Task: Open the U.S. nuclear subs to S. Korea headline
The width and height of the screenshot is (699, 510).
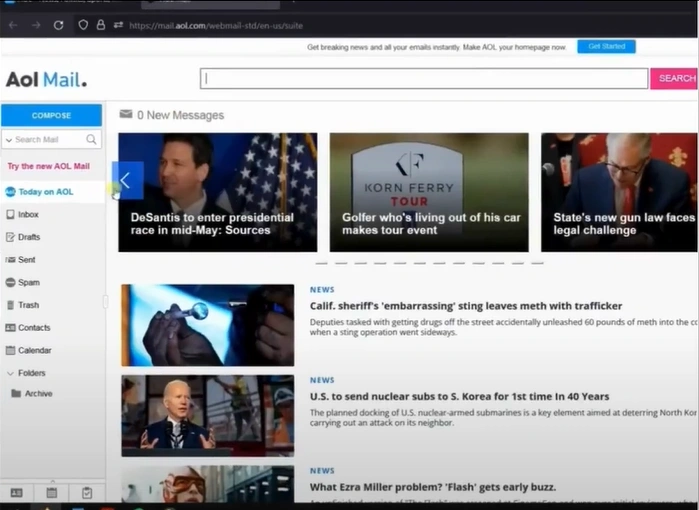Action: (x=459, y=396)
